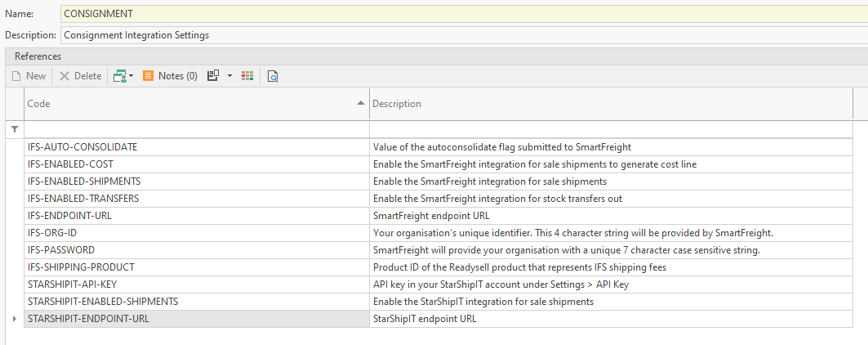Click the magnifier document preview icon
This screenshot has width=868, height=345.
[x=273, y=76]
